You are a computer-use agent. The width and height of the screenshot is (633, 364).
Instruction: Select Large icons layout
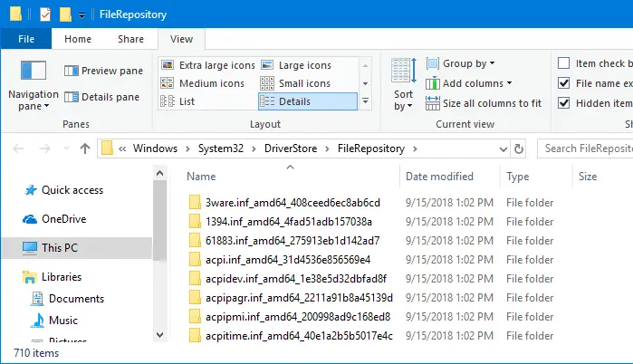(296, 65)
